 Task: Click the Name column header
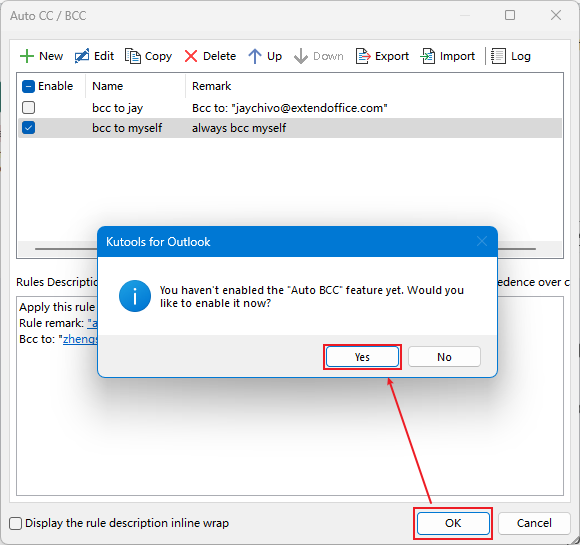[x=107, y=86]
